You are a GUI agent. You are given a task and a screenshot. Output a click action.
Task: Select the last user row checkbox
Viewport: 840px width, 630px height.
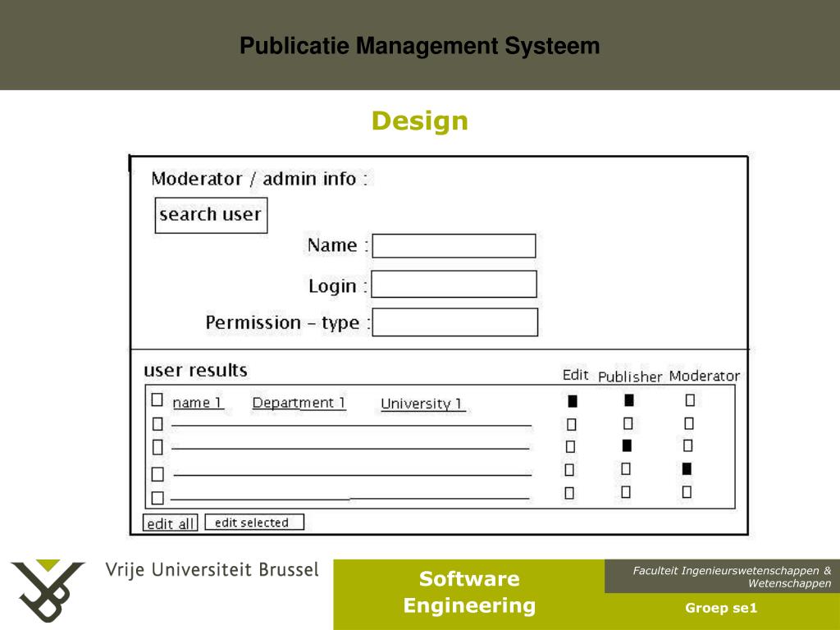[x=157, y=497]
